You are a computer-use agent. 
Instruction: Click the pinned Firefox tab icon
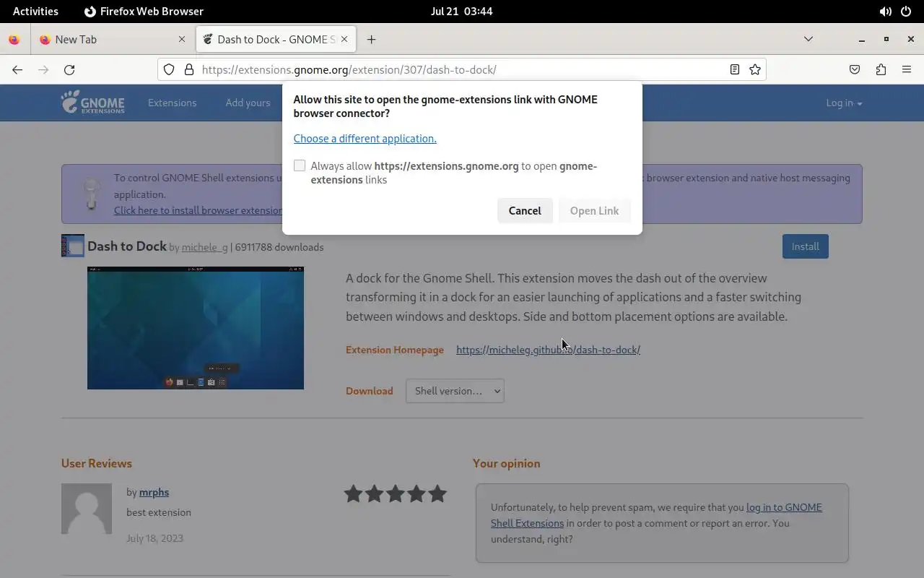(14, 40)
